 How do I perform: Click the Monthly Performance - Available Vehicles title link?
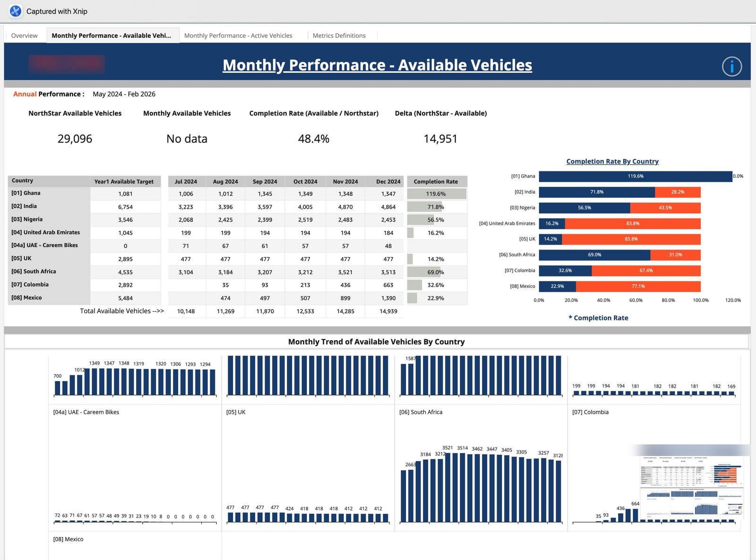pos(377,65)
